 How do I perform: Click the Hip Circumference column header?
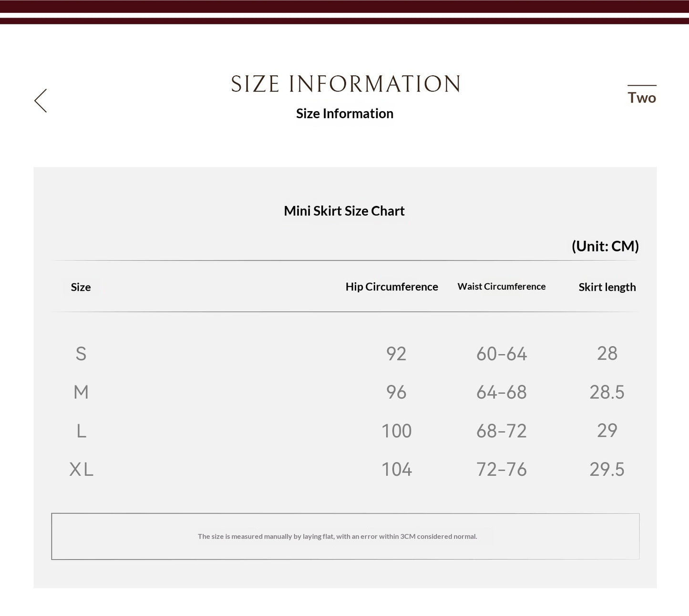[x=392, y=287]
